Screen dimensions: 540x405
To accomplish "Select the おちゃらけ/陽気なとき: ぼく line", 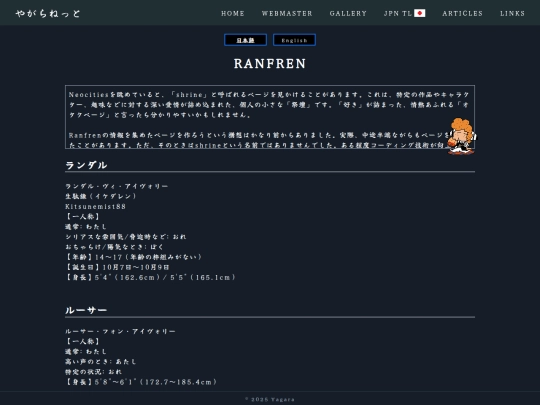I will pos(114,247).
